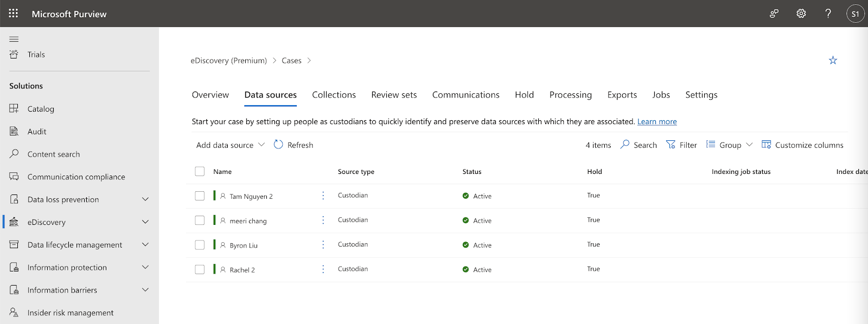868x324 pixels.
Task: Open more options for Byron Liu
Action: 323,245
